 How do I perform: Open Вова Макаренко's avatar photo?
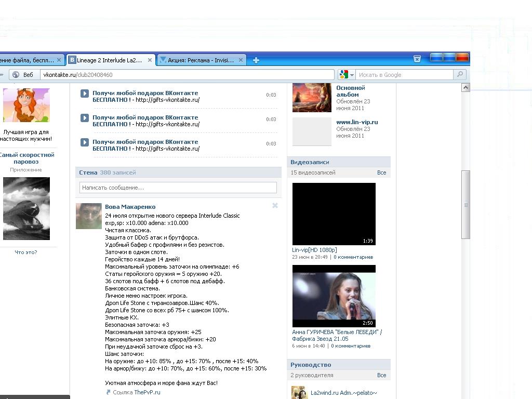88,216
